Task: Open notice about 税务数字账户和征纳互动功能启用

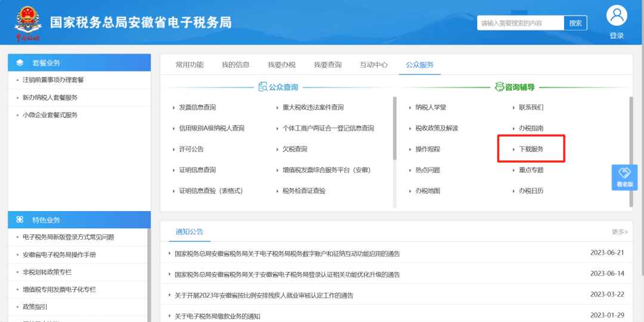Action: 287,253
